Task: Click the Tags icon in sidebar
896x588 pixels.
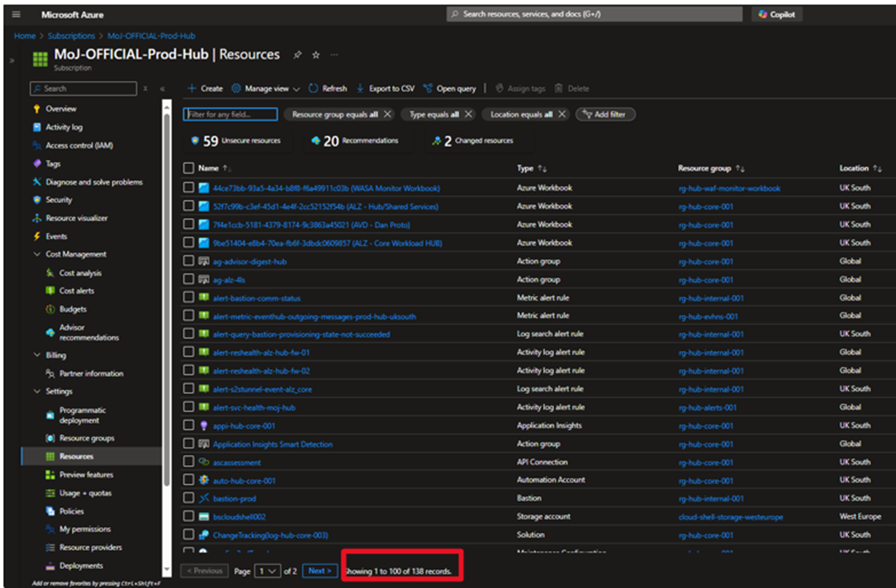Action: coord(37,164)
